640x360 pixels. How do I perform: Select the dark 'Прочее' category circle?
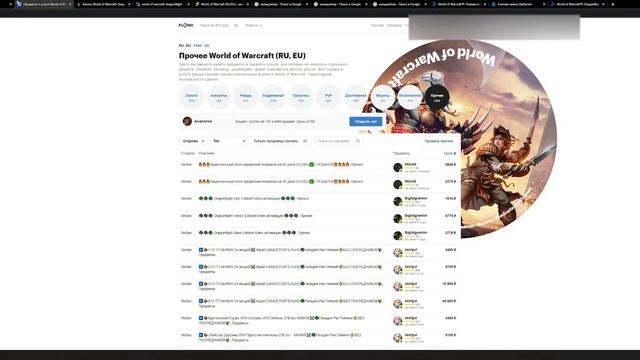click(x=437, y=97)
